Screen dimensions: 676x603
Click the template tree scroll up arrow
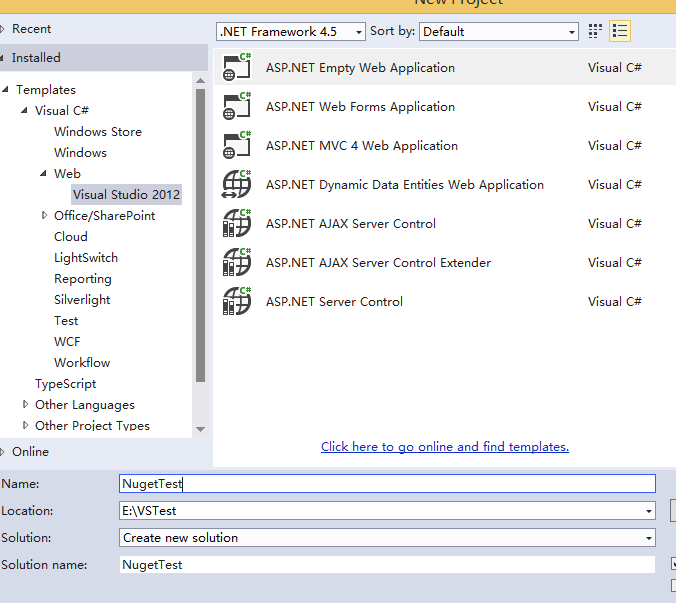coord(200,81)
